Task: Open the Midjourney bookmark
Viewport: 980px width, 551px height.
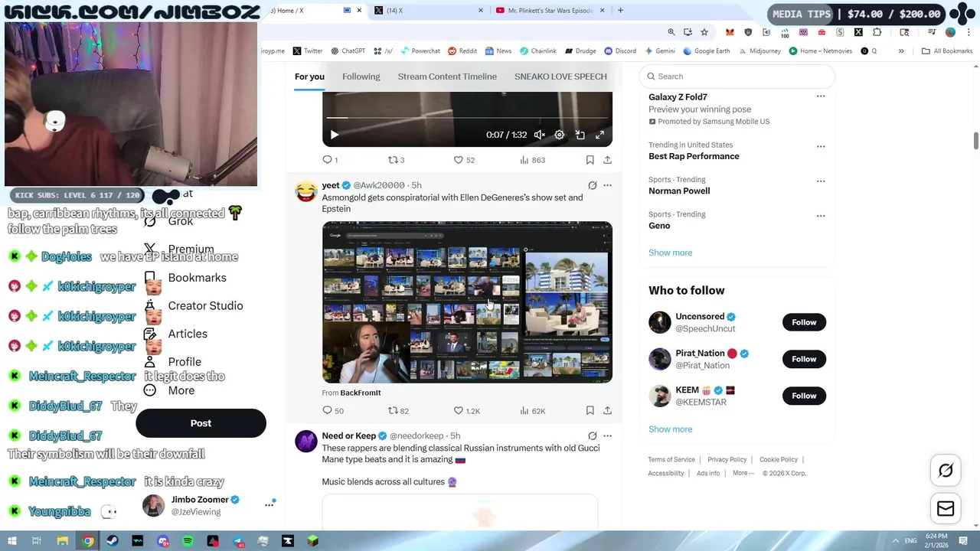Action: coord(759,51)
